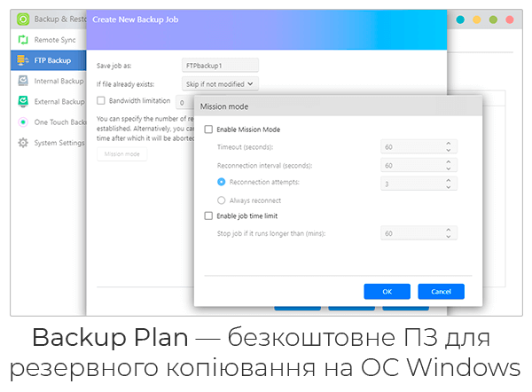This screenshot has height=392, width=532.
Task: Close window with red circle
Action: click(x=510, y=20)
